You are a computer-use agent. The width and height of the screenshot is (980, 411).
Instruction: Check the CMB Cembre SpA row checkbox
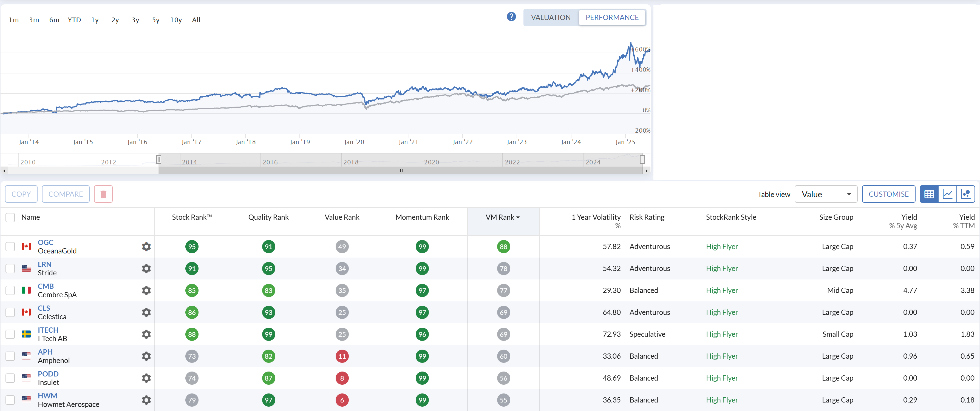click(x=10, y=290)
